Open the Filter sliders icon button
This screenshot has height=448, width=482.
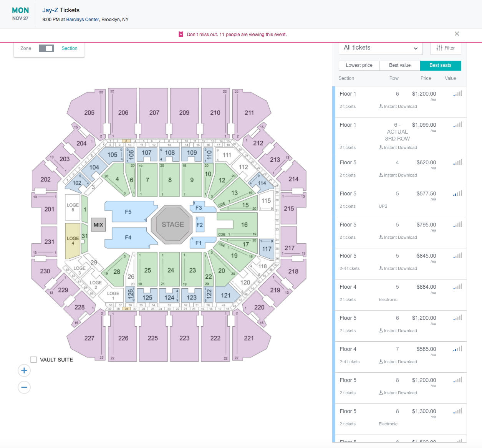click(446, 48)
